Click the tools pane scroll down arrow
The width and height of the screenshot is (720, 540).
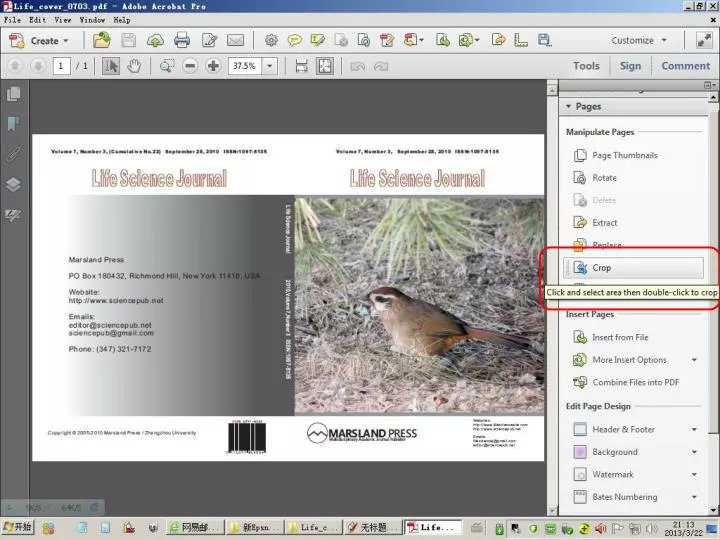[713, 510]
